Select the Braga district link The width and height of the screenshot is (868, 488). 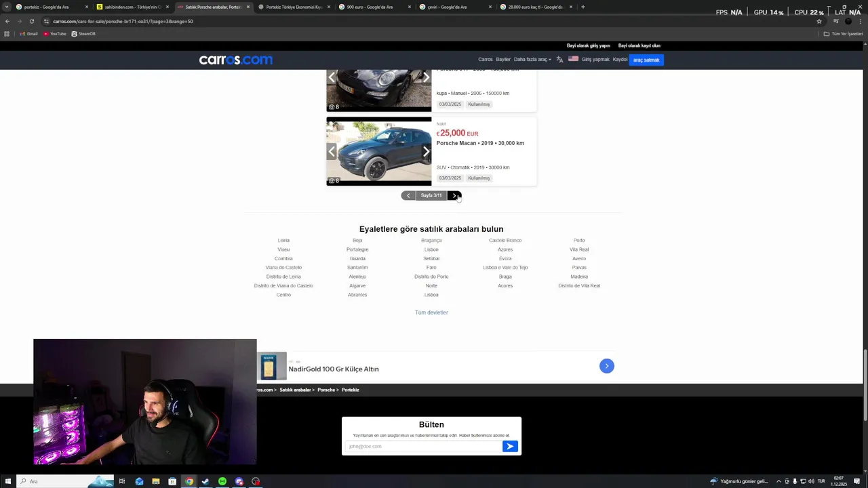tap(505, 277)
